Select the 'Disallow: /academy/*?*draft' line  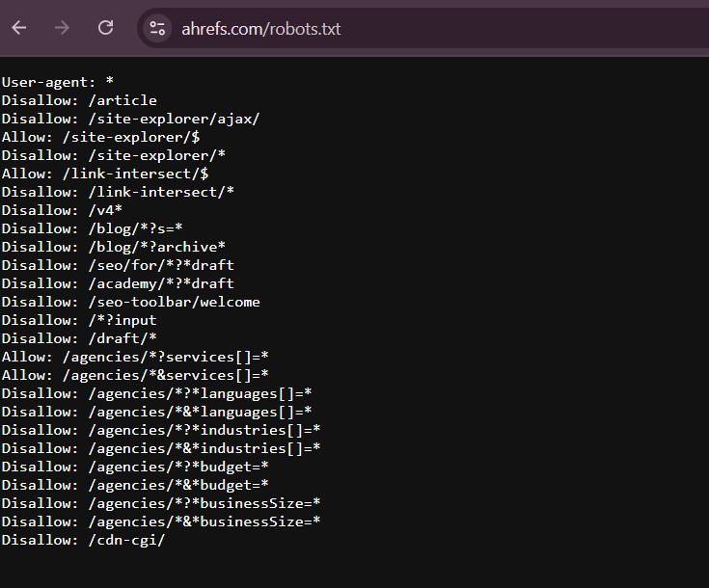(118, 283)
